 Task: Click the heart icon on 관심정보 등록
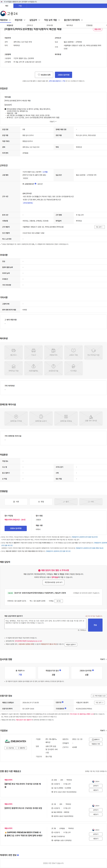click(x=39, y=75)
